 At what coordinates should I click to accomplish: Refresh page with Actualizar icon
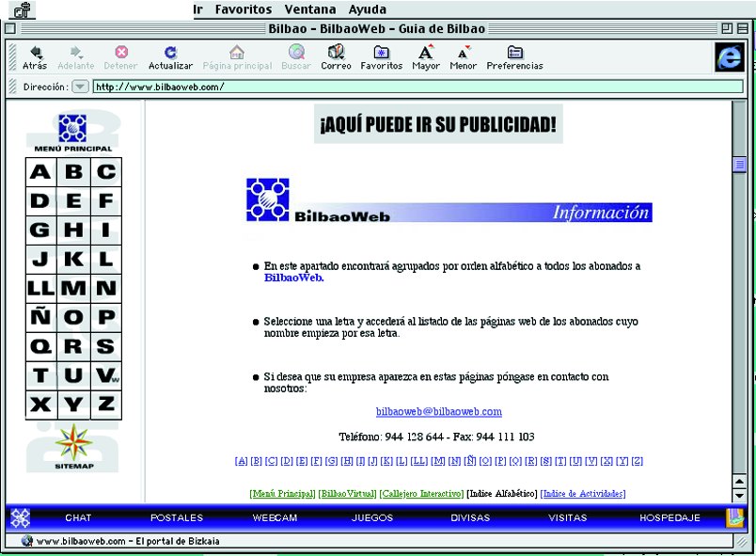171,52
